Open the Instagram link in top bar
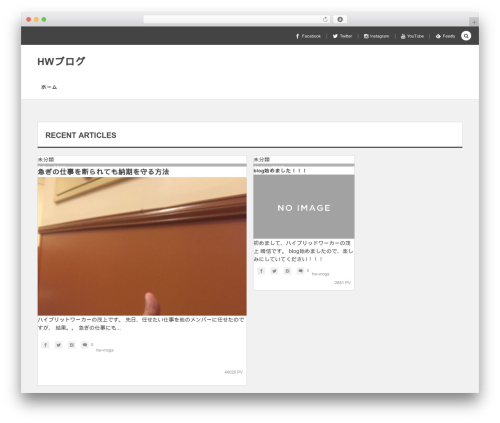The height and width of the screenshot is (423, 500). tap(376, 36)
